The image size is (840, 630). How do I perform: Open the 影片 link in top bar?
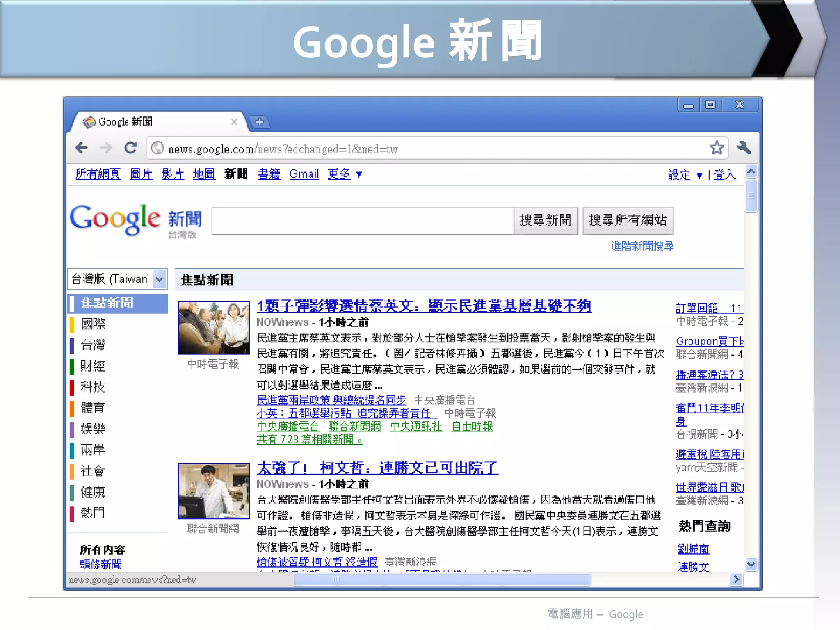[172, 174]
